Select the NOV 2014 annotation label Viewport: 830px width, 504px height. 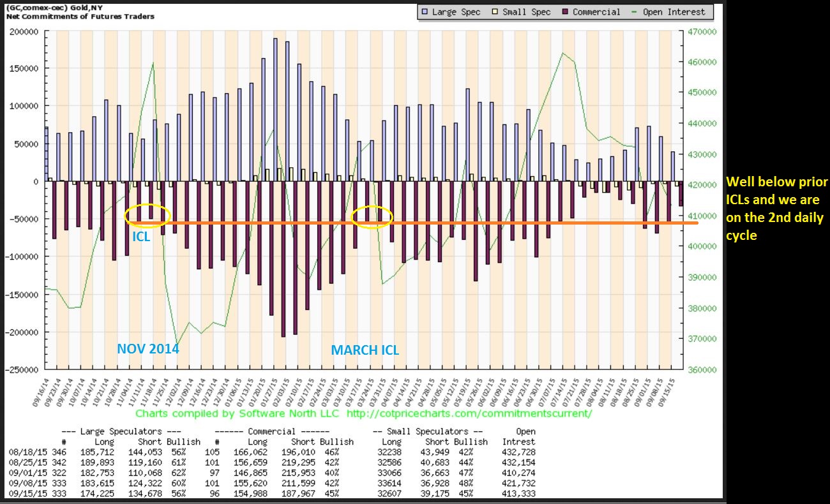tap(147, 349)
